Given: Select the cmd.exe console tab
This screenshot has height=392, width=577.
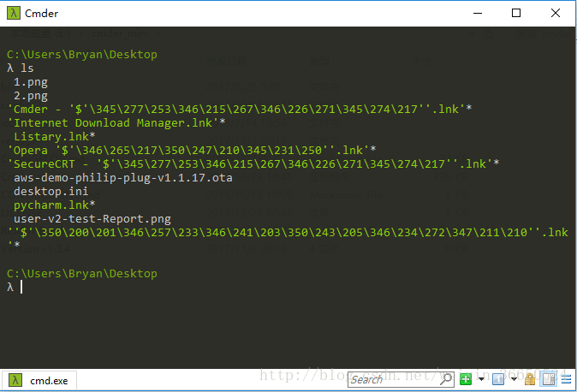Looking at the screenshot, I should coord(39,381).
